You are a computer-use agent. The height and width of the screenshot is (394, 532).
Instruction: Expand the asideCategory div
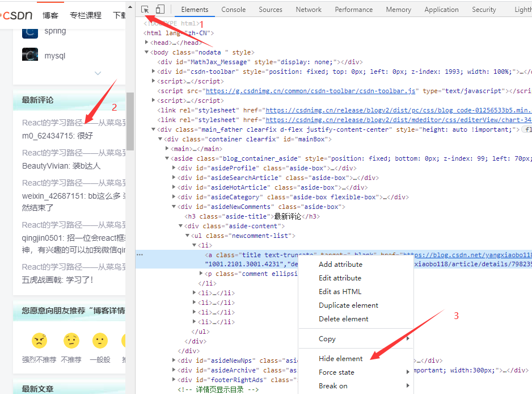pos(174,196)
